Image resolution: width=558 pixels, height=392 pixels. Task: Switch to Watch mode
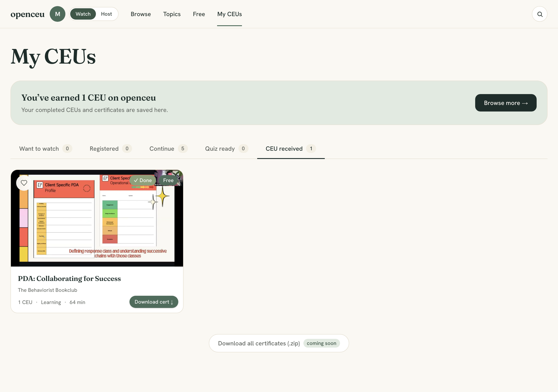click(x=83, y=14)
